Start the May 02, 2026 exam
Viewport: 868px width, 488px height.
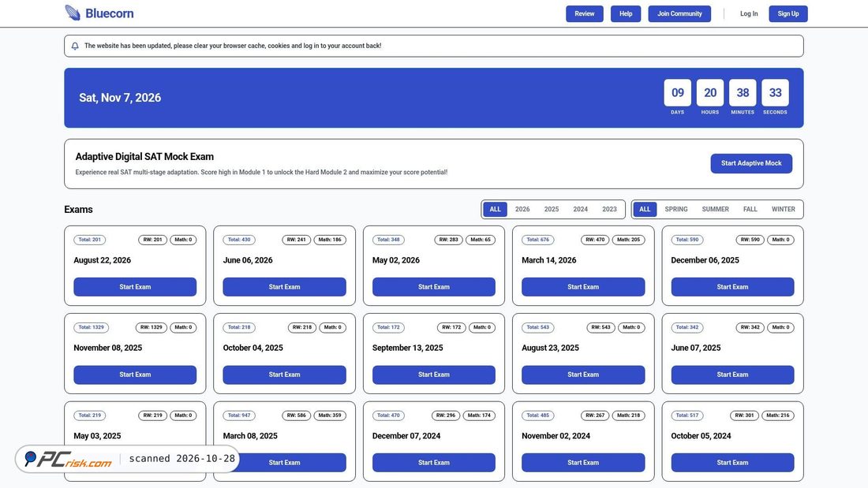[x=434, y=287]
